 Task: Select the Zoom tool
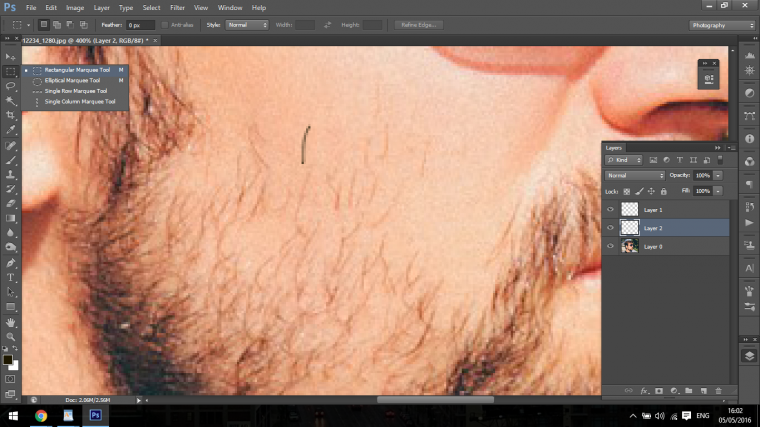tap(10, 337)
